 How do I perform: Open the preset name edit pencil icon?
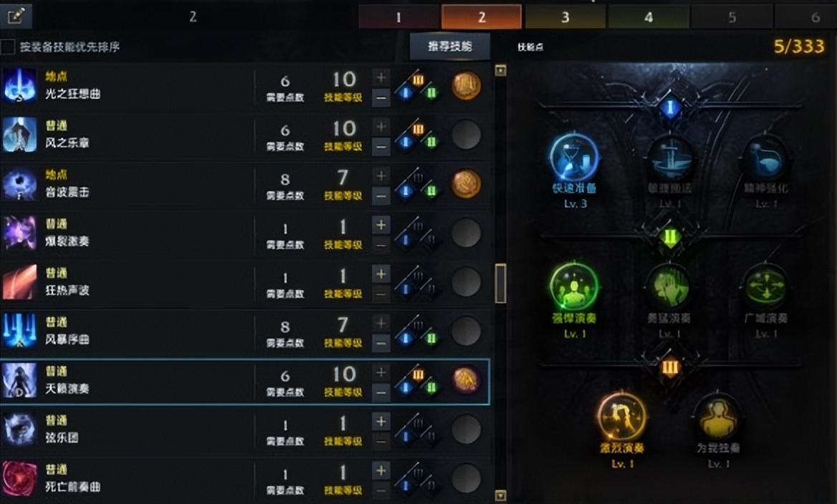(16, 16)
